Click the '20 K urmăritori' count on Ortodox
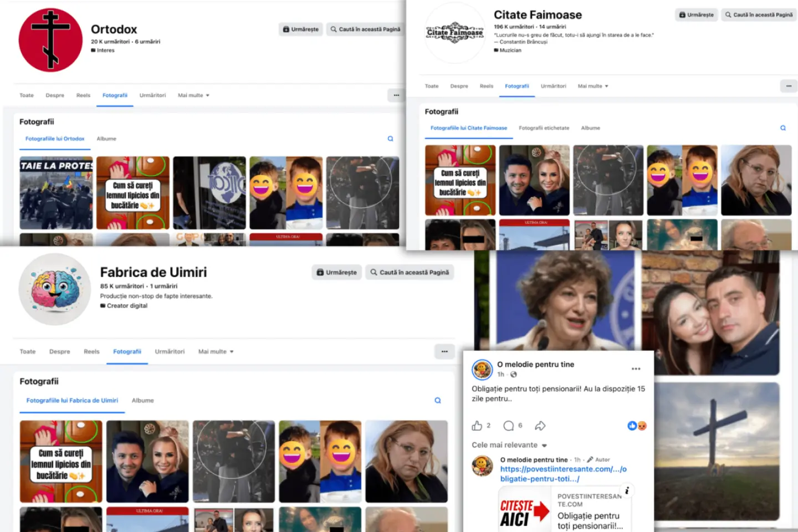Viewport: 798px width, 532px height. click(110, 42)
